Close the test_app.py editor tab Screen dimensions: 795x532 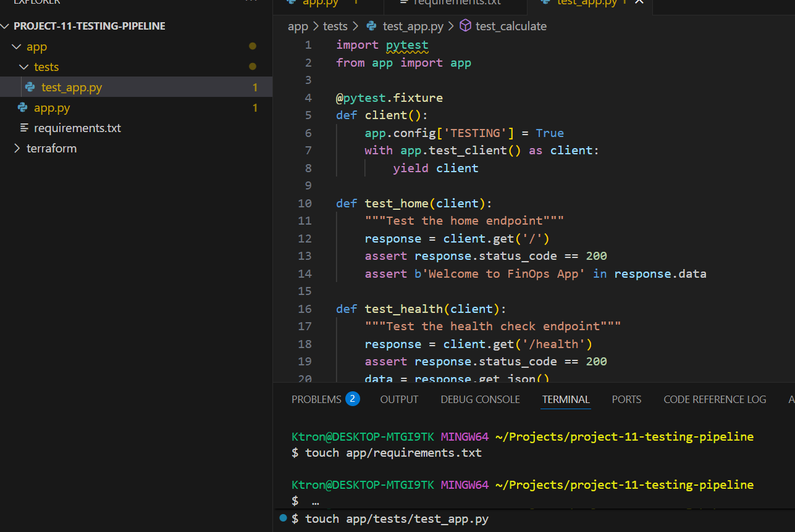point(639,2)
